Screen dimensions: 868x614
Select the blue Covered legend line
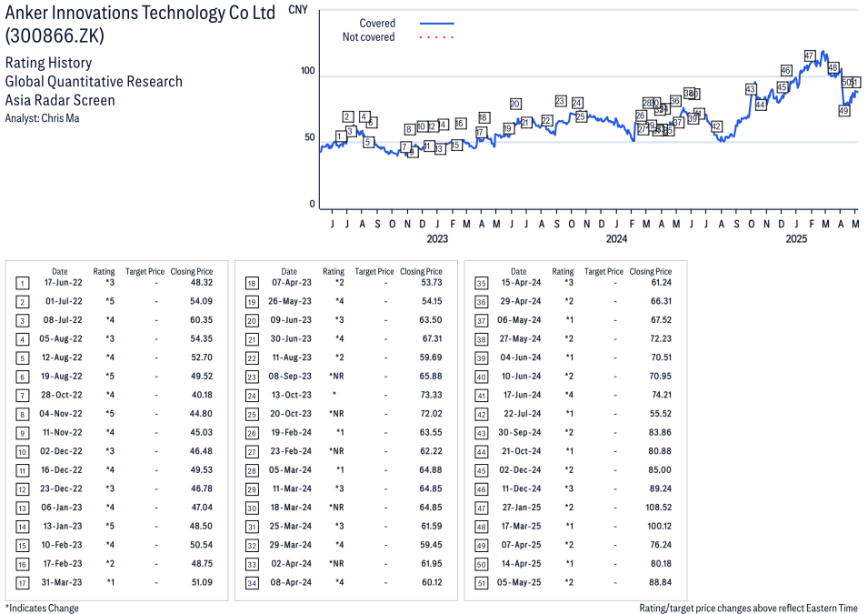(437, 24)
